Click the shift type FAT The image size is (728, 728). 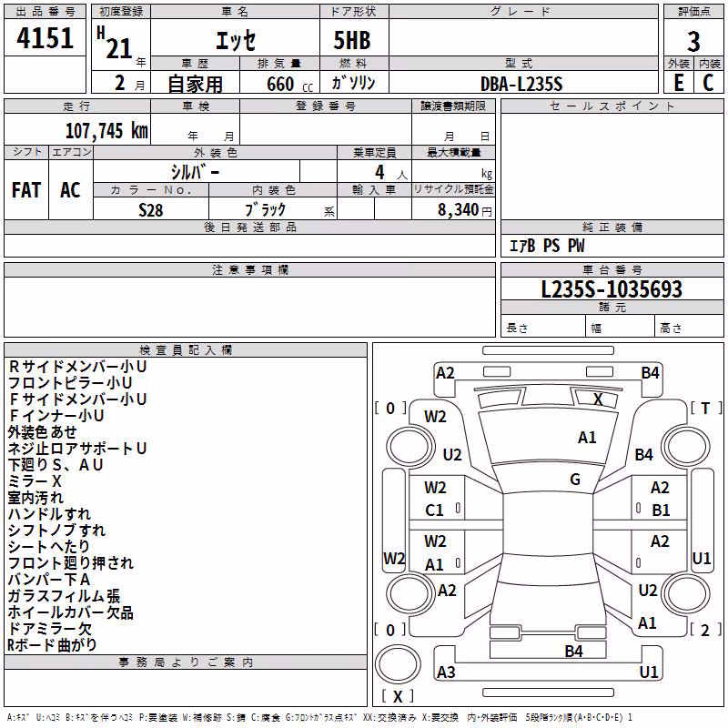coord(26,190)
